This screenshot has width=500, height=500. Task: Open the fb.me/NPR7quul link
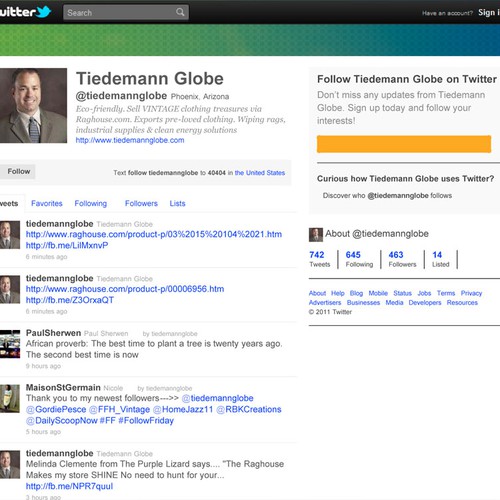(x=69, y=486)
